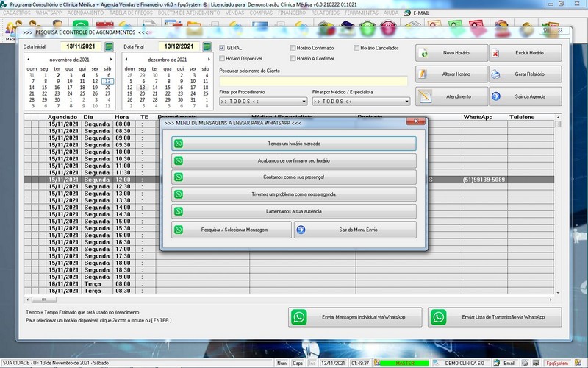Viewport: 588px width, 368px height.
Task: Toggle the GERAL checkbox
Action: 222,48
